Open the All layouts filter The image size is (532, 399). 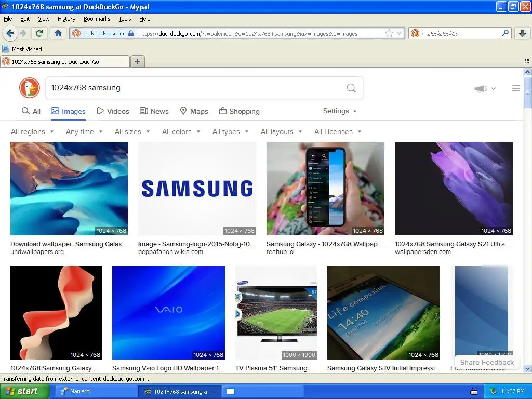(x=281, y=131)
